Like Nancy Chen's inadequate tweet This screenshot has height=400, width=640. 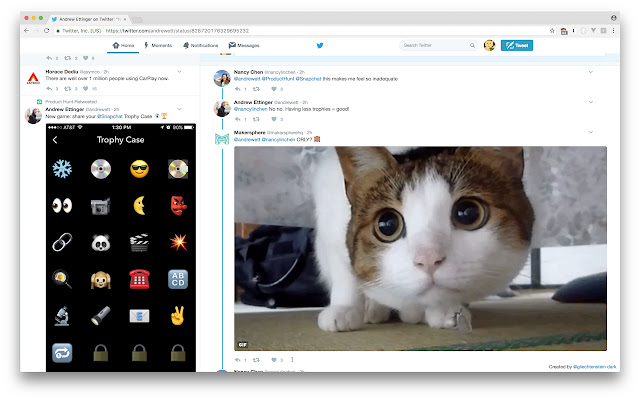pos(274,89)
